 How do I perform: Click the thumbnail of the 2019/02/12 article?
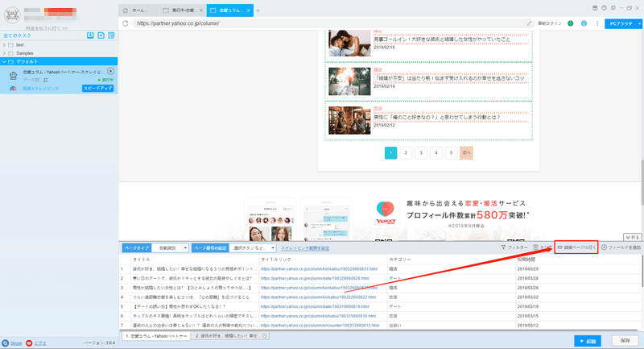coord(349,120)
